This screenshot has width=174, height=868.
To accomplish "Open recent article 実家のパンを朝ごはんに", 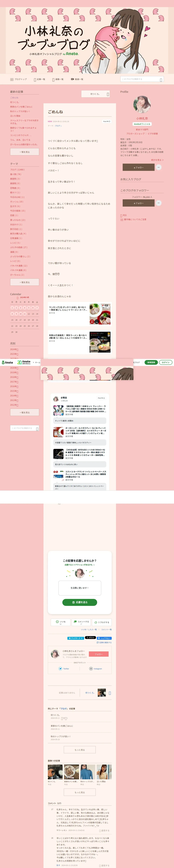I will pos(21,107).
